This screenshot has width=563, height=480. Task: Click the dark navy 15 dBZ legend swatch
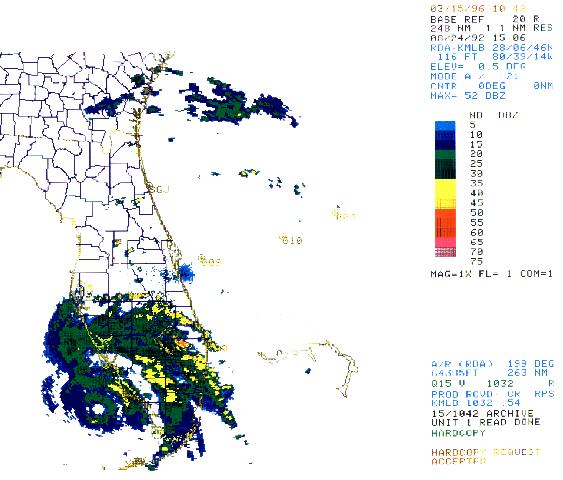coord(445,145)
